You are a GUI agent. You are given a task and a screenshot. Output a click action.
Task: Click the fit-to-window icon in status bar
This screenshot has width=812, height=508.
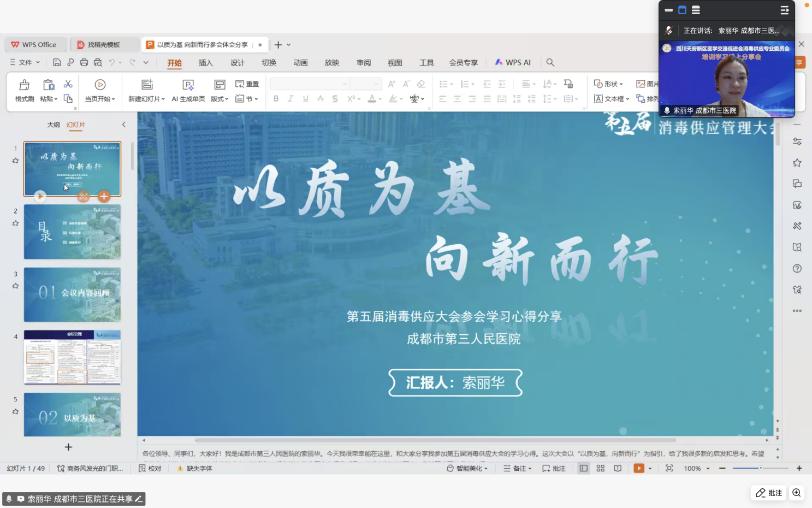coord(669,469)
